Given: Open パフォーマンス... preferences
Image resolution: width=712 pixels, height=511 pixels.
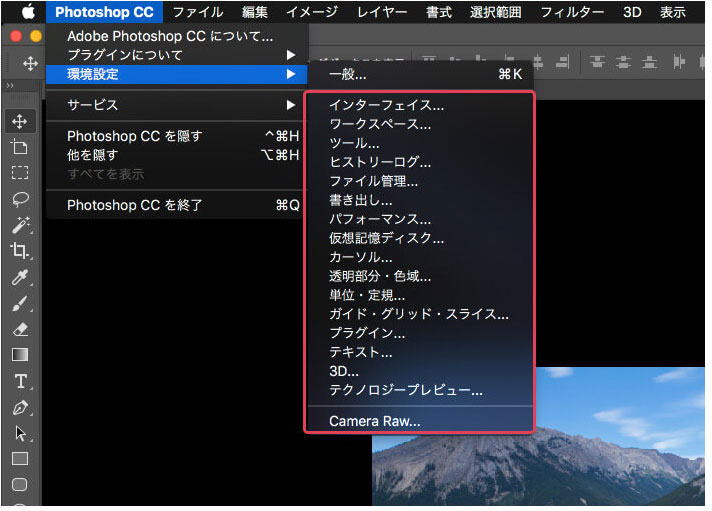Looking at the screenshot, I should (420, 219).
